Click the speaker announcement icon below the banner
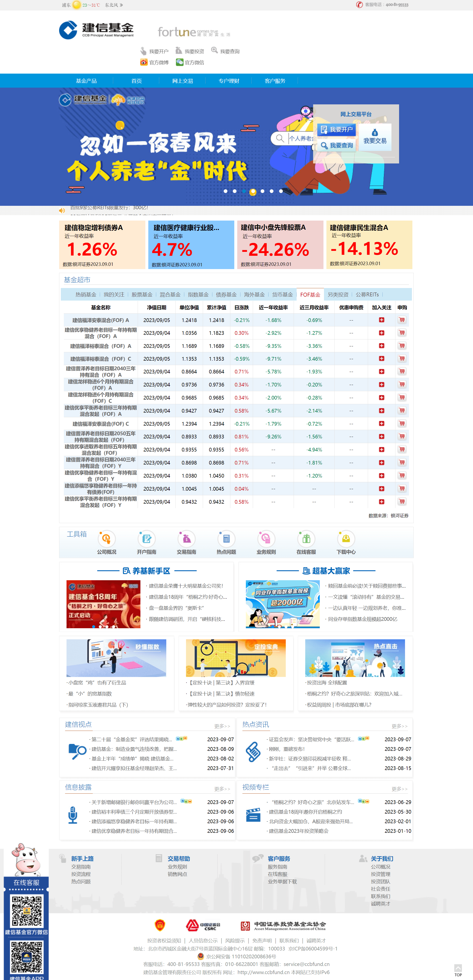Image resolution: width=473 pixels, height=980 pixels. click(62, 210)
